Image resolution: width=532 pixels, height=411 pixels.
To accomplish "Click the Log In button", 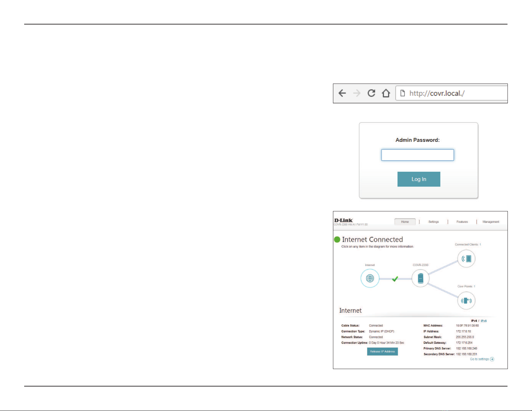I will [419, 179].
